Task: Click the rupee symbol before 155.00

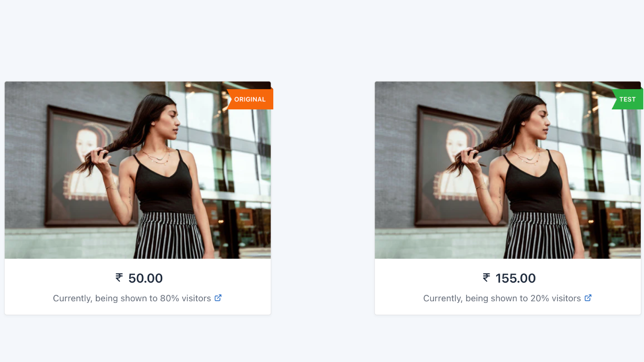Action: click(x=486, y=278)
